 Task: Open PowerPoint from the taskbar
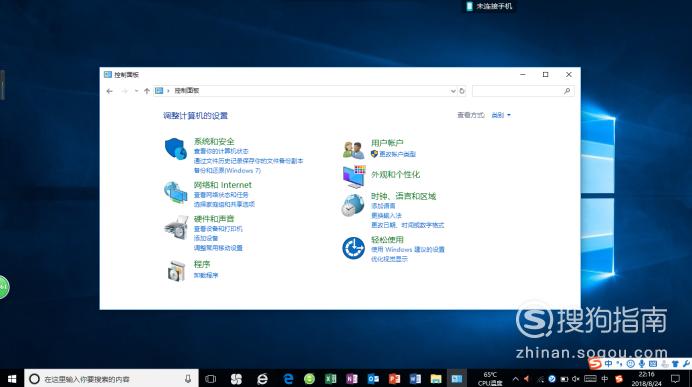[x=394, y=379]
